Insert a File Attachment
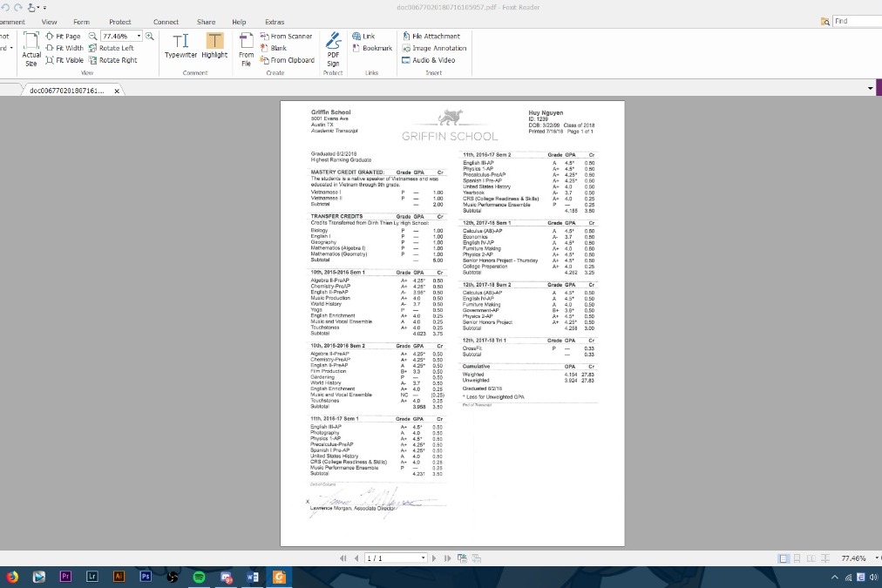 (431, 37)
